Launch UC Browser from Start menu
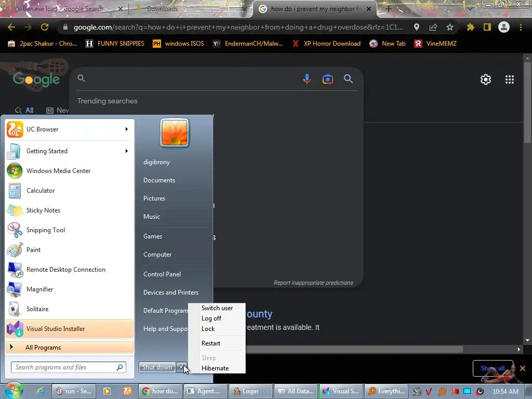 tap(64, 129)
